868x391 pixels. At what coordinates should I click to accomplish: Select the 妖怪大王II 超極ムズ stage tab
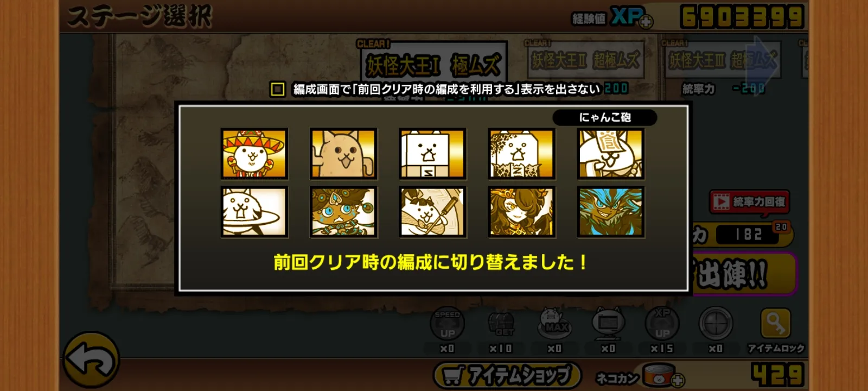585,60
